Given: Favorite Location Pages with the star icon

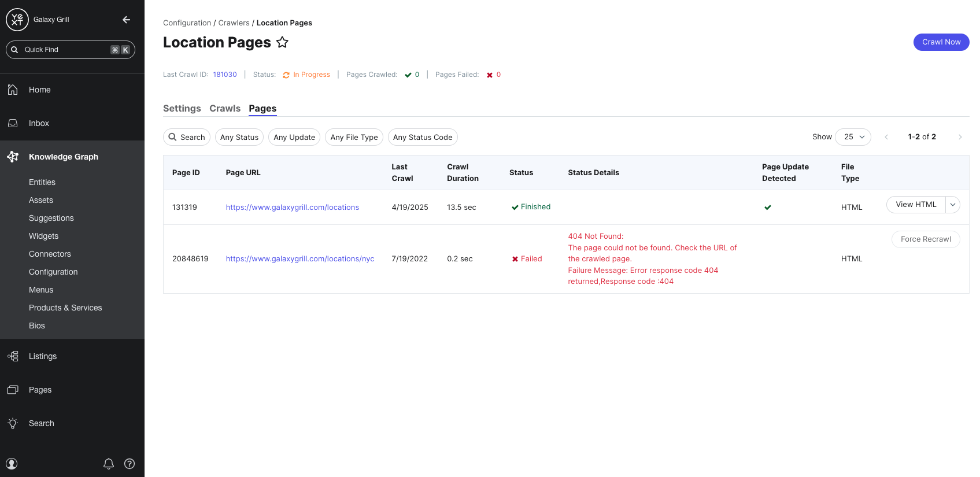Looking at the screenshot, I should 282,42.
